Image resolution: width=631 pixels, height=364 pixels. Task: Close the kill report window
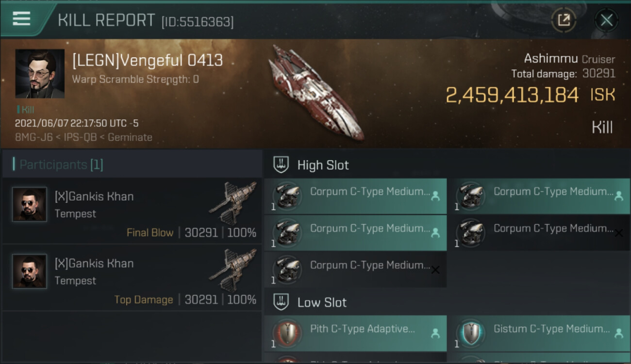coord(606,20)
